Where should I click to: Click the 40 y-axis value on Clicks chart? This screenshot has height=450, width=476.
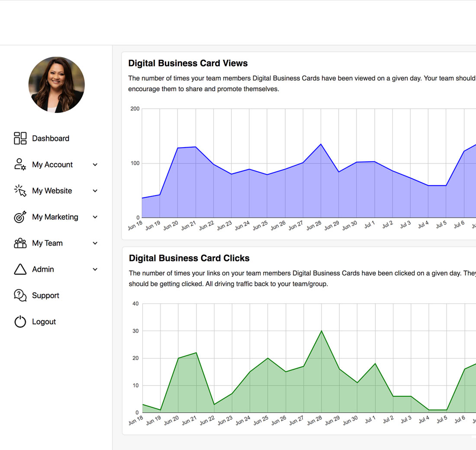coord(135,304)
